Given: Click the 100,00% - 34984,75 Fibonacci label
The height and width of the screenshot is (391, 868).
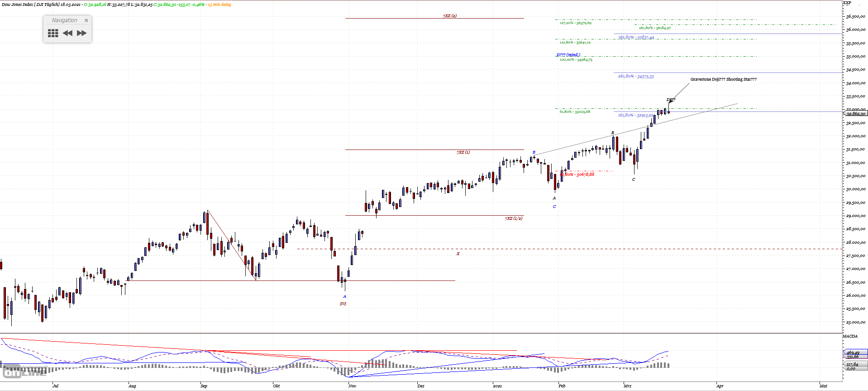Looking at the screenshot, I should tap(576, 59).
